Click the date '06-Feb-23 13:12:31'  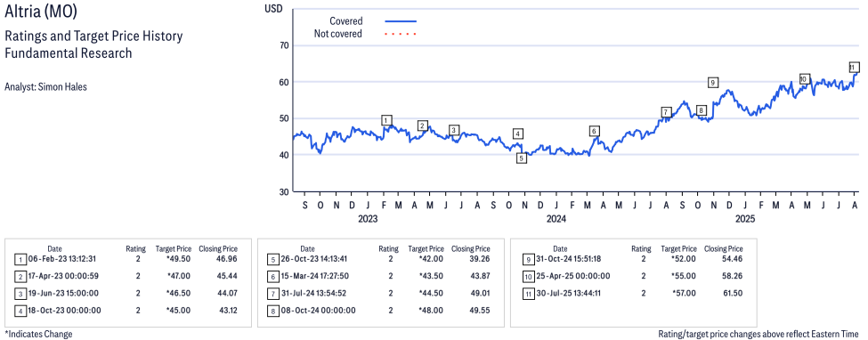62,259
